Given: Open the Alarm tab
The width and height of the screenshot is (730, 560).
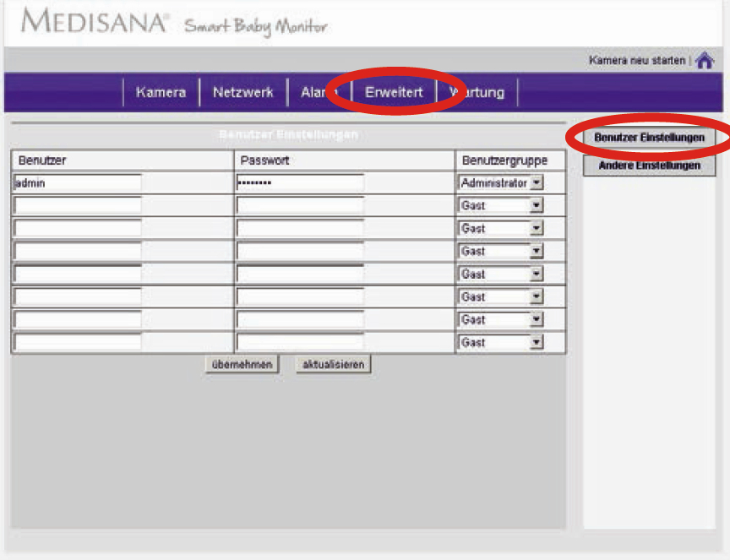Looking at the screenshot, I should tap(314, 93).
